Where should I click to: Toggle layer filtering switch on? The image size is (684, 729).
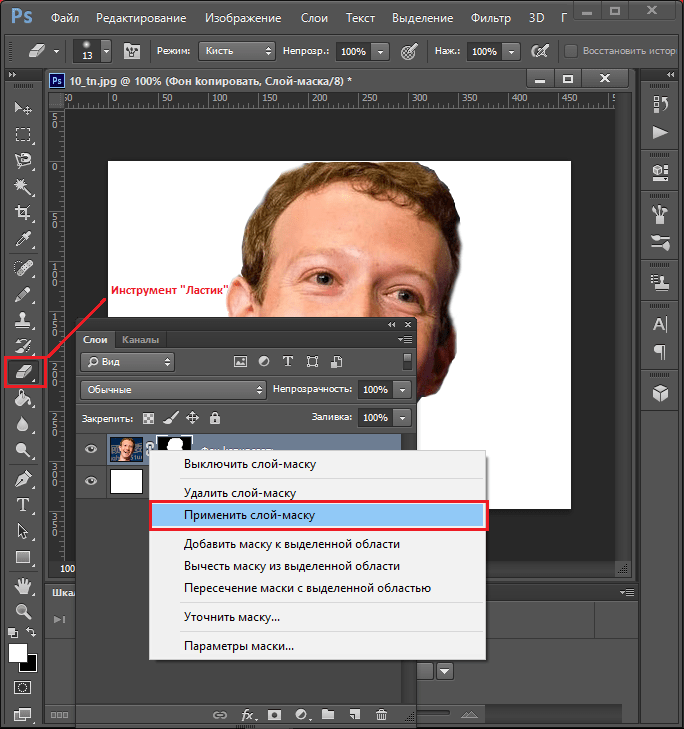coord(407,361)
